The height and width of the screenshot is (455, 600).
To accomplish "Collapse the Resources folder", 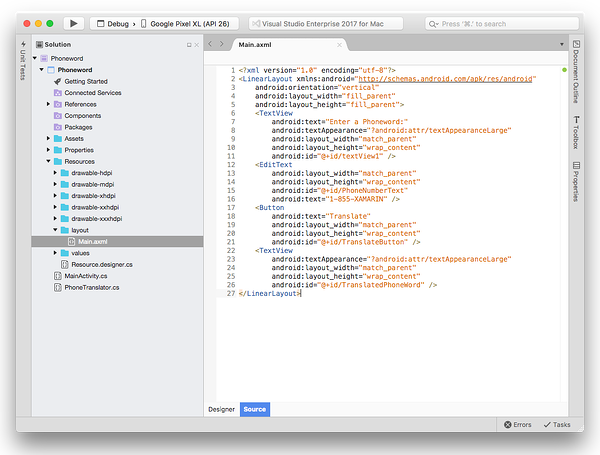I will 48,161.
